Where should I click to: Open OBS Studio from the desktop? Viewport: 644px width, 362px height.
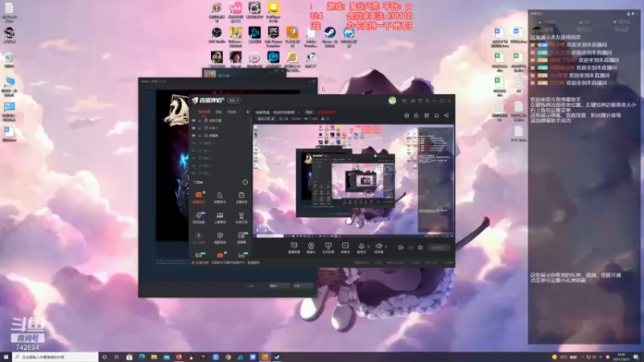(x=217, y=35)
